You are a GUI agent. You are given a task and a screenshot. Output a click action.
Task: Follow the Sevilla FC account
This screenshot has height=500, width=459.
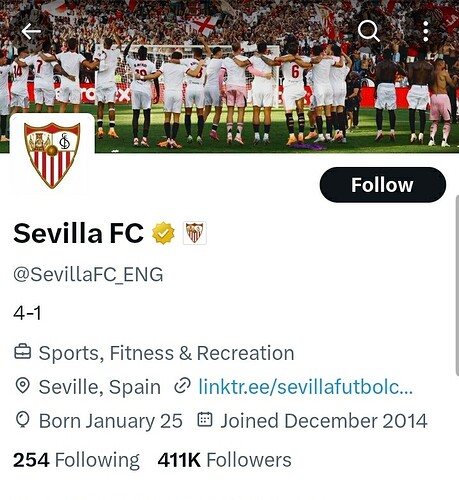(383, 185)
